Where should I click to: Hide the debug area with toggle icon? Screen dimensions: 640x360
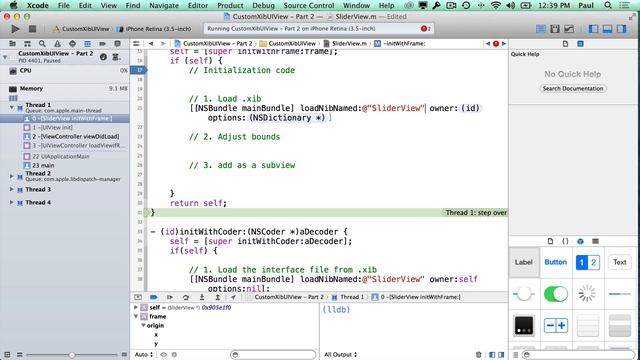138,297
